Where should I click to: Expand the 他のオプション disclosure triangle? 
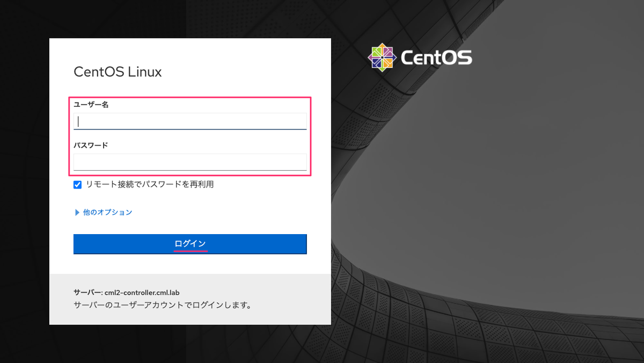click(x=77, y=213)
